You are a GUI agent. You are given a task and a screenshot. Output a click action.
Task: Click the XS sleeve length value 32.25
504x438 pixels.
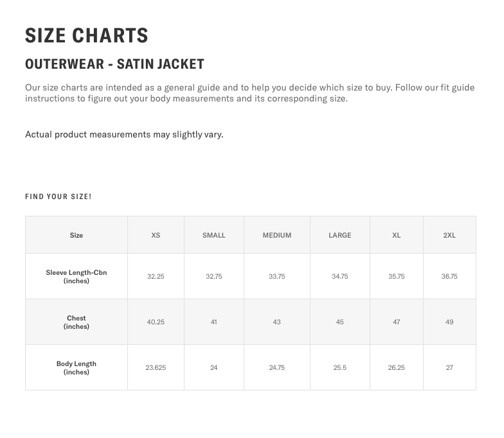click(156, 276)
